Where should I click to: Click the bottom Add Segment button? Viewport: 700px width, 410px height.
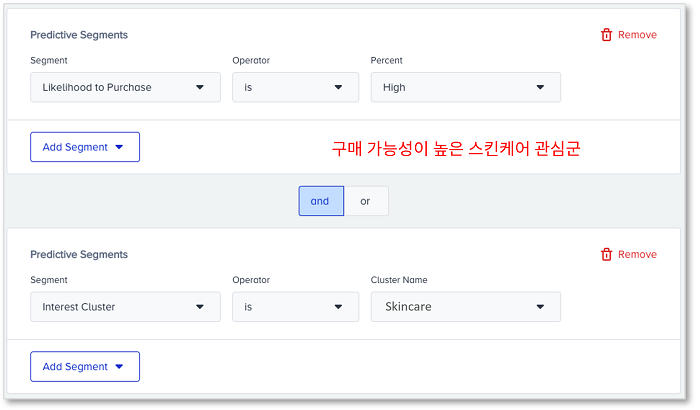click(85, 367)
